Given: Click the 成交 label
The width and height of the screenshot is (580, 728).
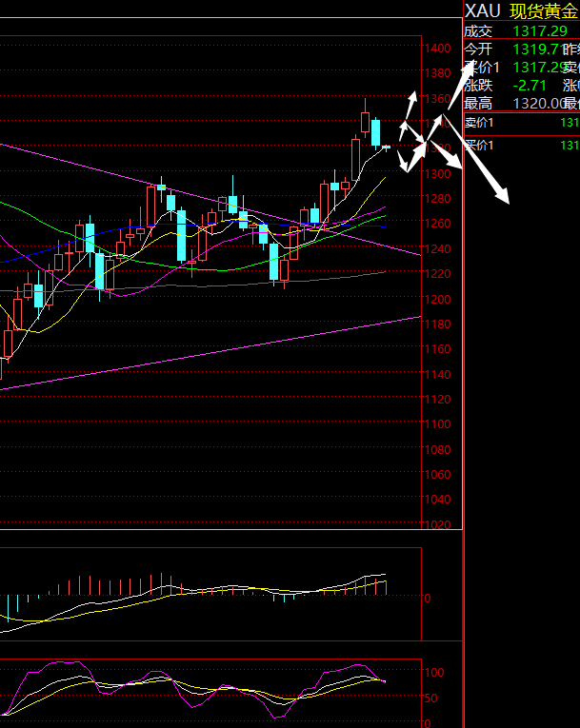Looking at the screenshot, I should 478,31.
